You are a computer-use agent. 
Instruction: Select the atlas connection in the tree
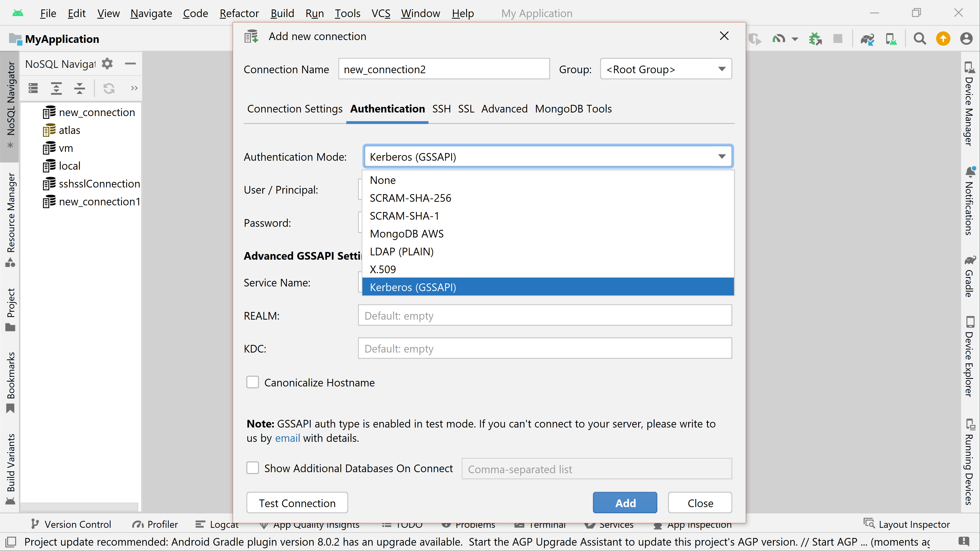[69, 130]
